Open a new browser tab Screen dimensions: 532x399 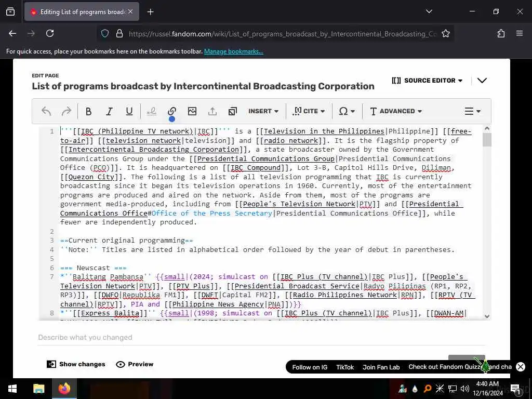point(150,12)
